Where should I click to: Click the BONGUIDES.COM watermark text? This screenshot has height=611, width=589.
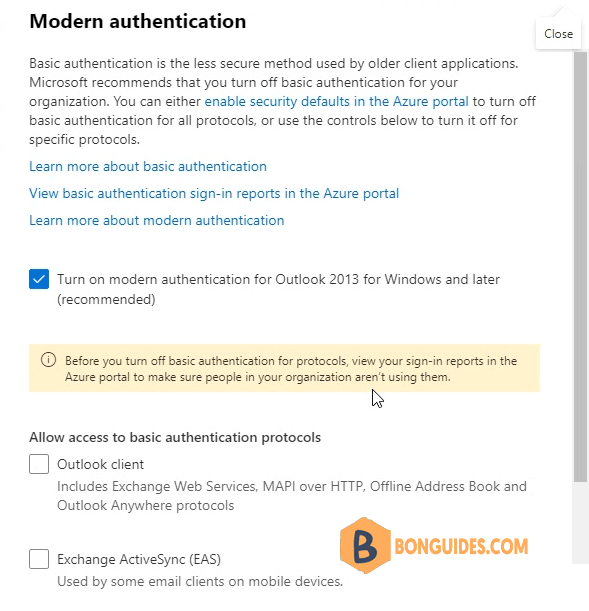point(461,546)
